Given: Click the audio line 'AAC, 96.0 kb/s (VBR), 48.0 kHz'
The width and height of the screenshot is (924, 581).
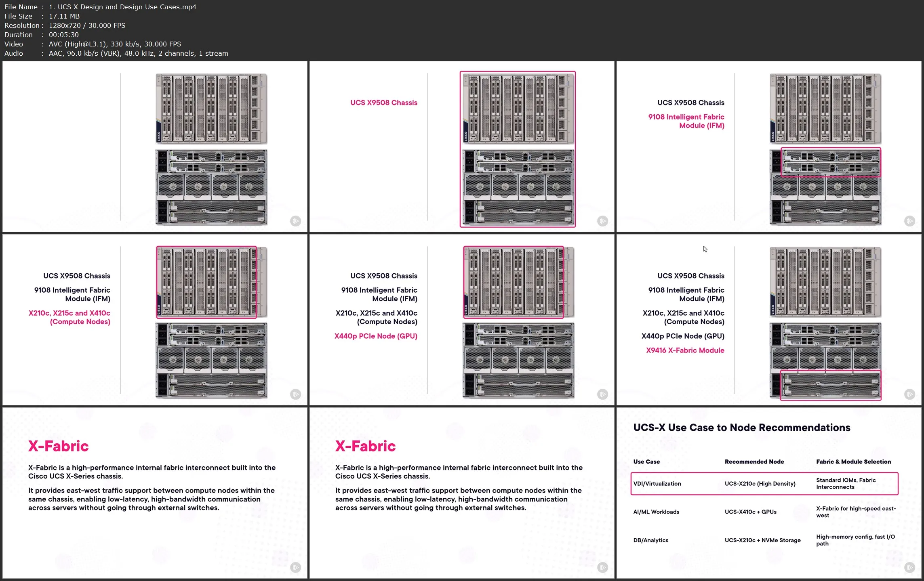Looking at the screenshot, I should coord(101,53).
